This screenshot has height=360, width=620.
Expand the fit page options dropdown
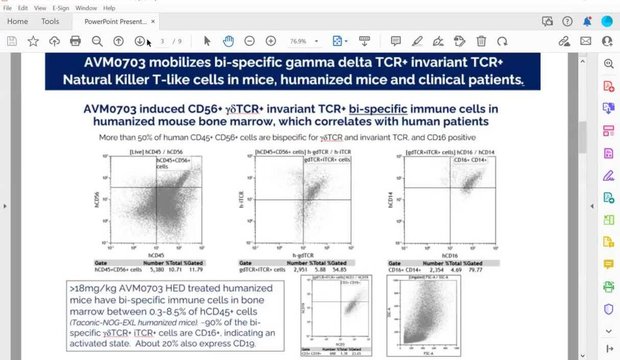coord(346,41)
